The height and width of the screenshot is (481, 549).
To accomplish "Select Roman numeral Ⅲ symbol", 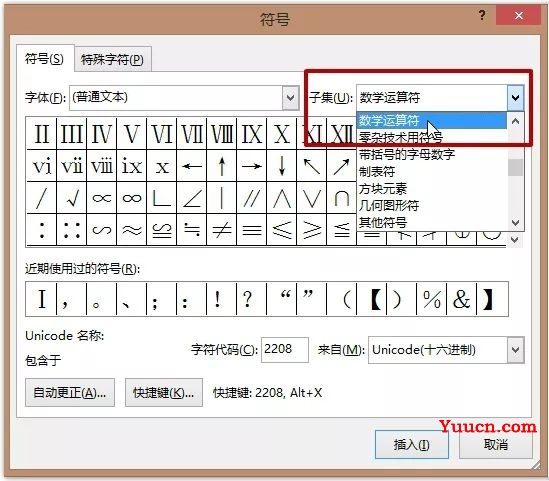I will (x=72, y=134).
